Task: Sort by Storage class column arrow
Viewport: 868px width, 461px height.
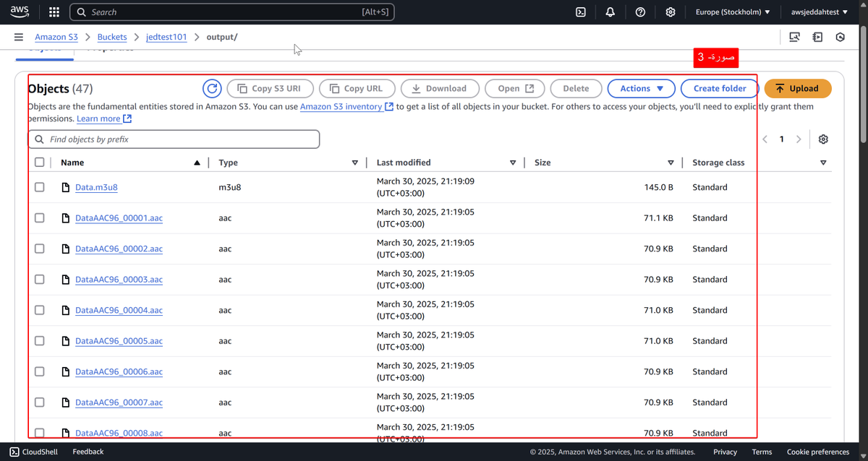Action: pyautogui.click(x=823, y=163)
